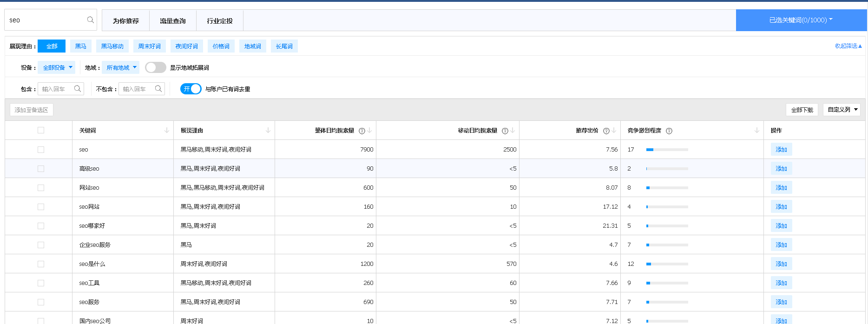This screenshot has width=868, height=324.
Task: Click the magnifier icon in seo search box
Action: point(90,20)
